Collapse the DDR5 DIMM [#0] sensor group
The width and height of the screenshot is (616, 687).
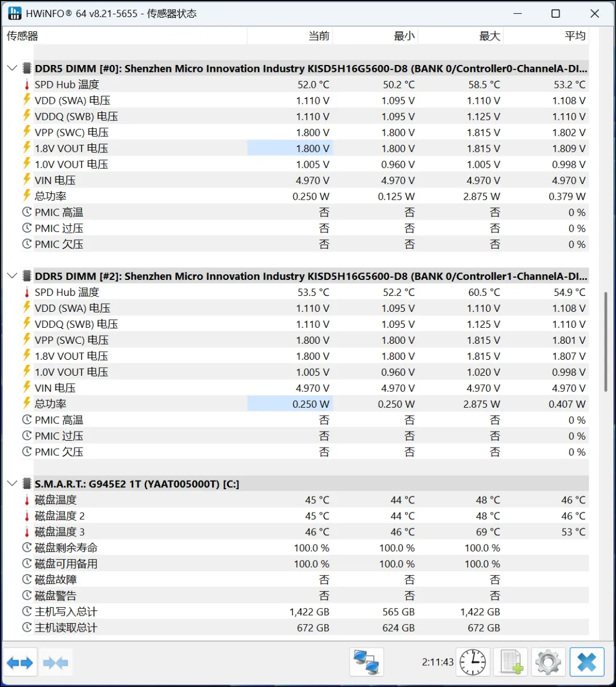click(x=12, y=68)
